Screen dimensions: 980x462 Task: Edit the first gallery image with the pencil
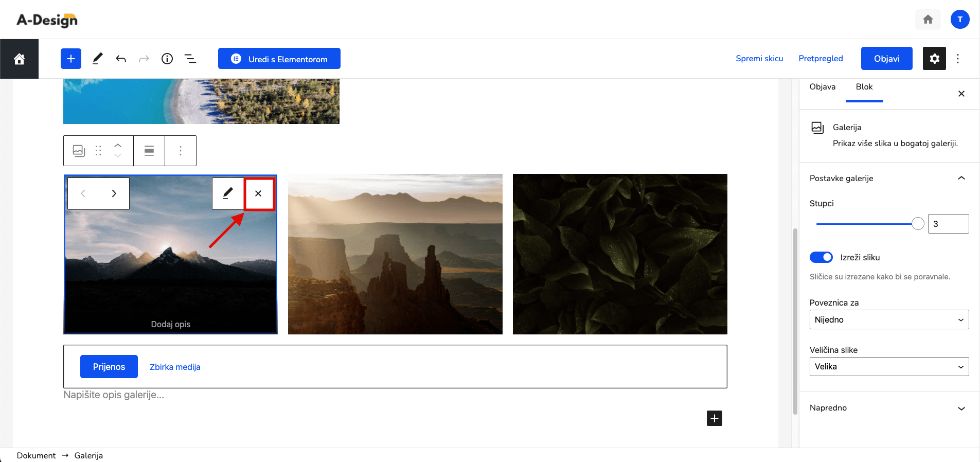pyautogui.click(x=227, y=193)
